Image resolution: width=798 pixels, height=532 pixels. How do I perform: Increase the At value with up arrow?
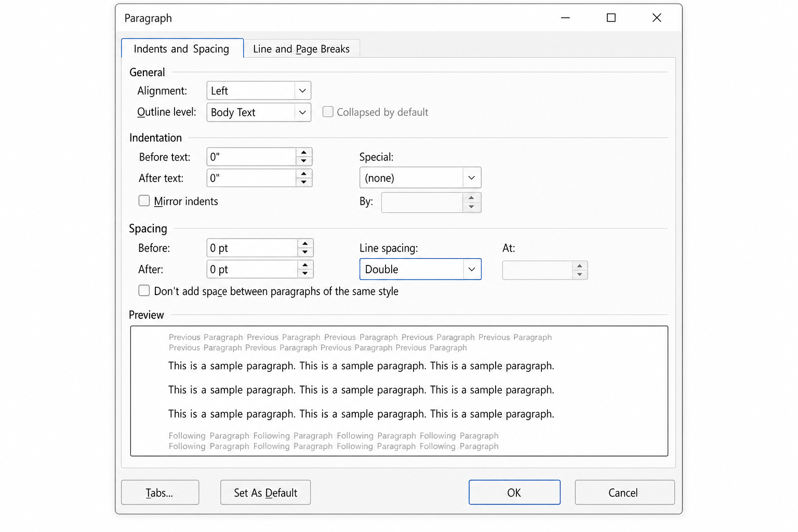click(580, 266)
